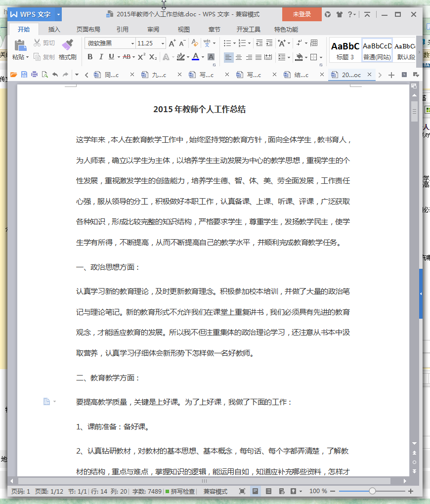Click the skin t-shirt icon in title bar
The height and width of the screenshot is (504, 430).
coord(339,14)
